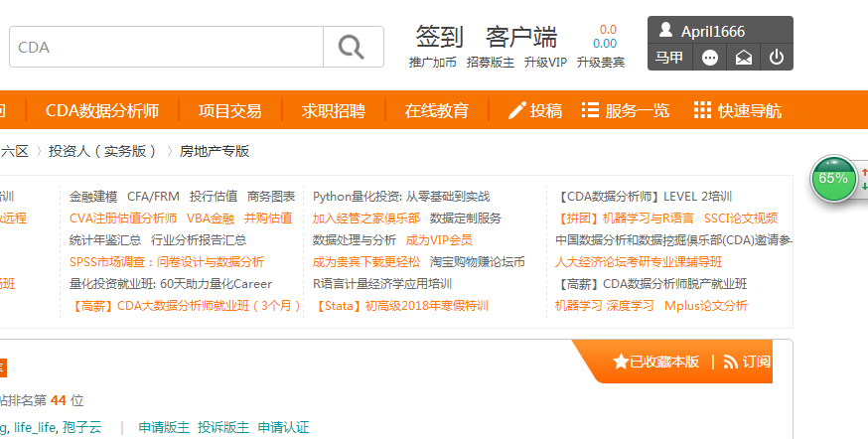Open the VBA金融 link

click(211, 219)
